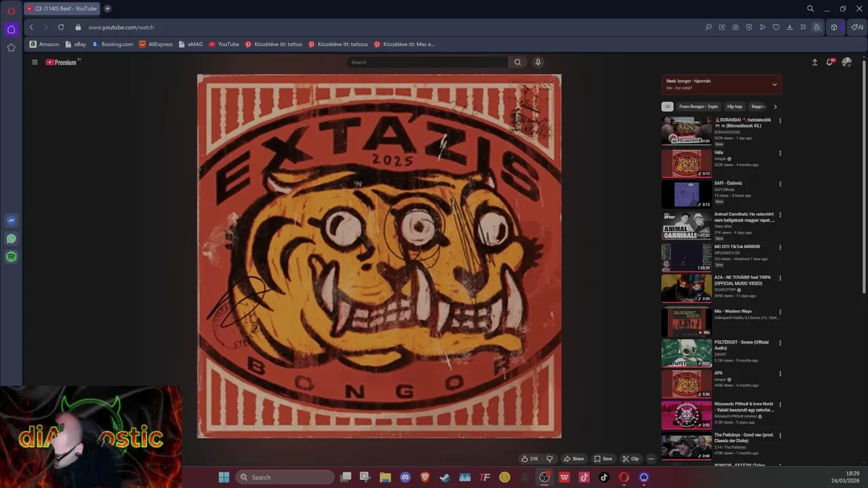Screen dimensions: 868x488
Task: Open extensions cube icon
Action: tap(835, 27)
